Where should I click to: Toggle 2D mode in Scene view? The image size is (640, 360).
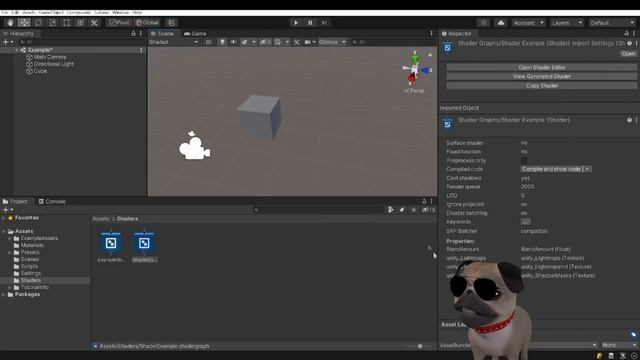tap(208, 42)
